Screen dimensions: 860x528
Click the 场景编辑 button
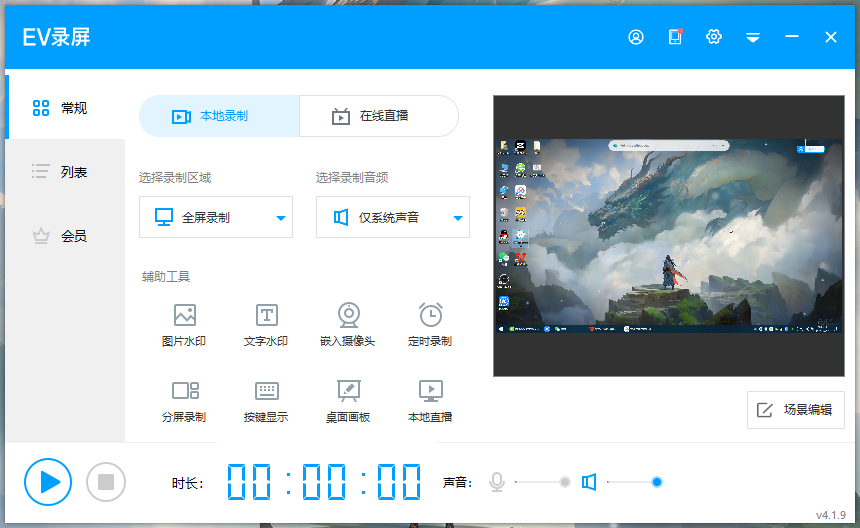pyautogui.click(x=795, y=410)
